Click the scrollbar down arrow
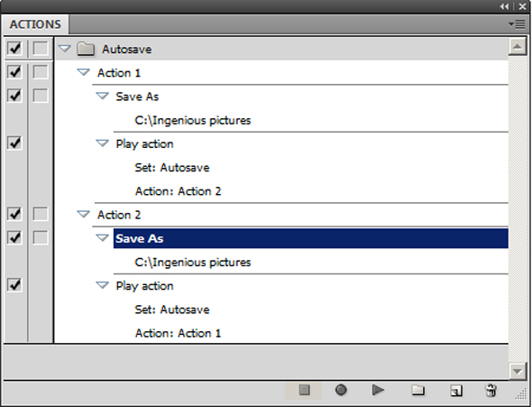 point(518,371)
